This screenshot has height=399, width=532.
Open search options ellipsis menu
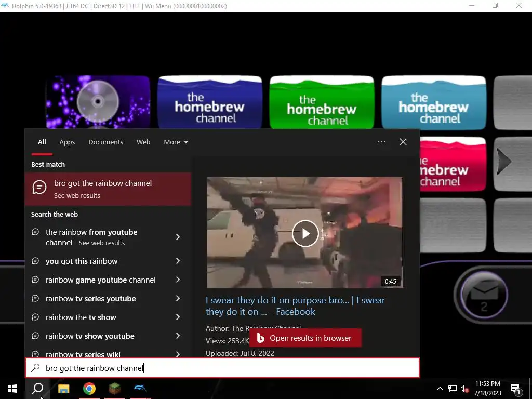click(x=381, y=142)
